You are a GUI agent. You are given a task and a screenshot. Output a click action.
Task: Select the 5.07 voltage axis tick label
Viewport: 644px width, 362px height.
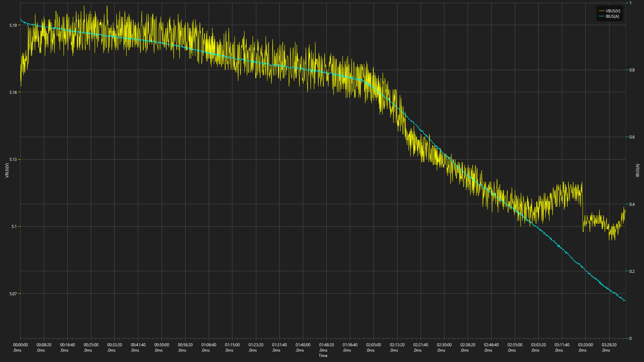13,294
